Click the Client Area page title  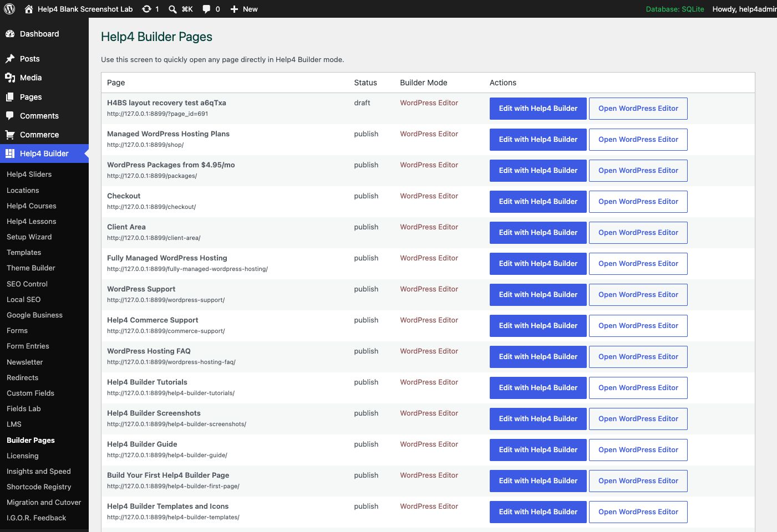coord(126,227)
